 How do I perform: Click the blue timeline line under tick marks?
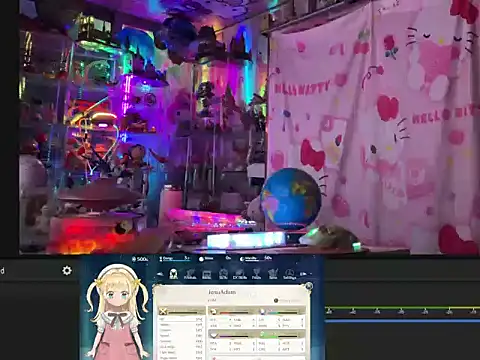(402, 321)
